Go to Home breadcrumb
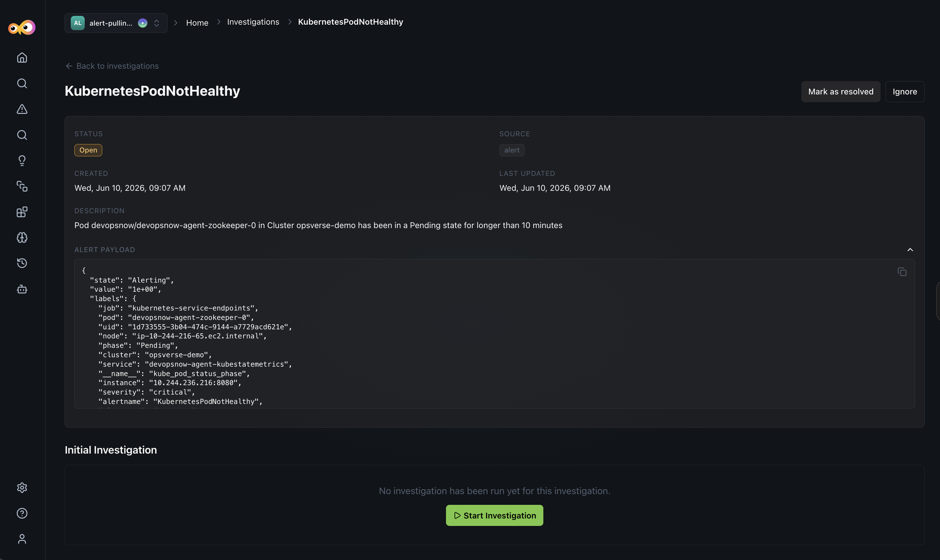The image size is (940, 560). (197, 23)
